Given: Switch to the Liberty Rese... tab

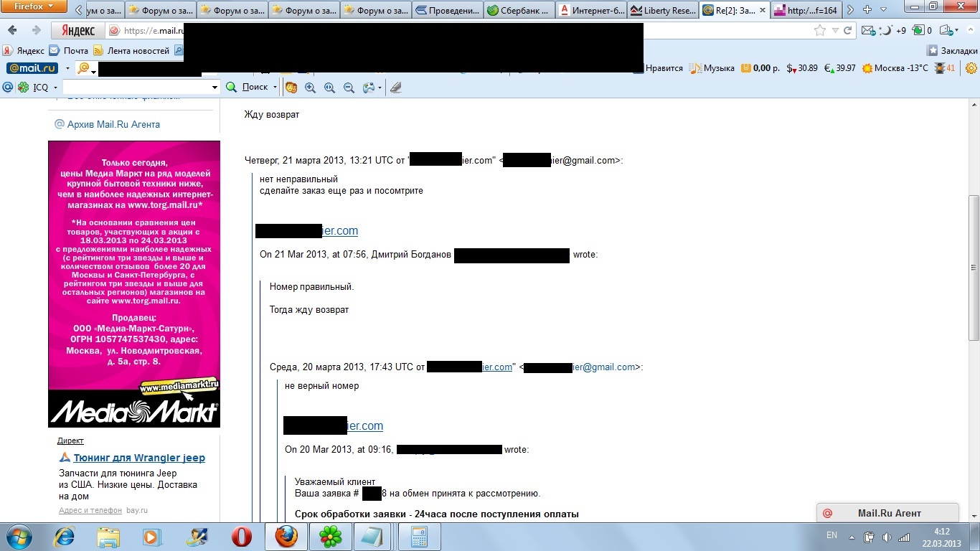Looking at the screenshot, I should click(663, 10).
